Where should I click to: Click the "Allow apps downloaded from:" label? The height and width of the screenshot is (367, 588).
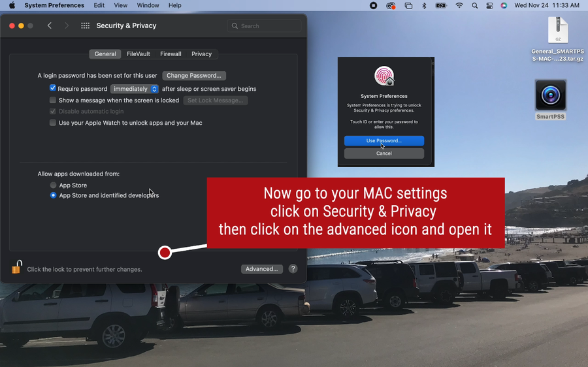click(x=78, y=174)
